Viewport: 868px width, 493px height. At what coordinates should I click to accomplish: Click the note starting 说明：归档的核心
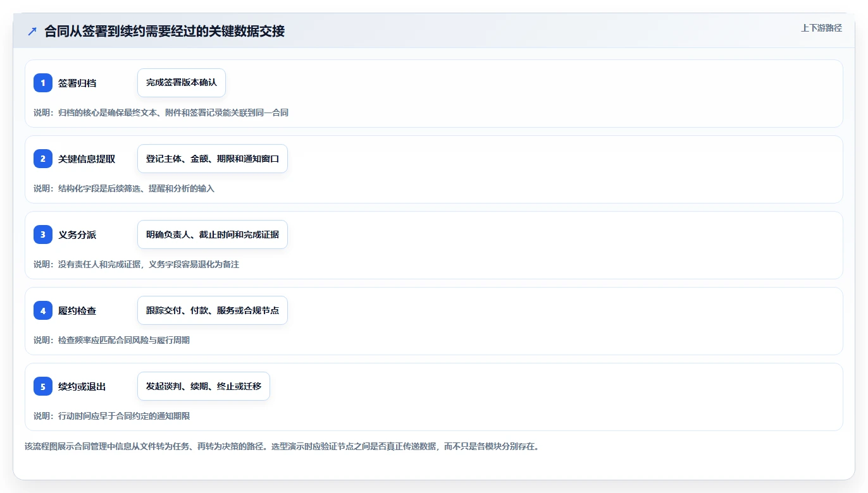point(161,113)
